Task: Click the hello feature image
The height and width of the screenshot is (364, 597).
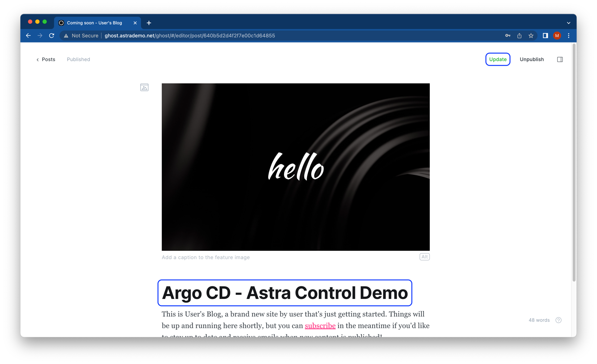Action: coord(296,167)
